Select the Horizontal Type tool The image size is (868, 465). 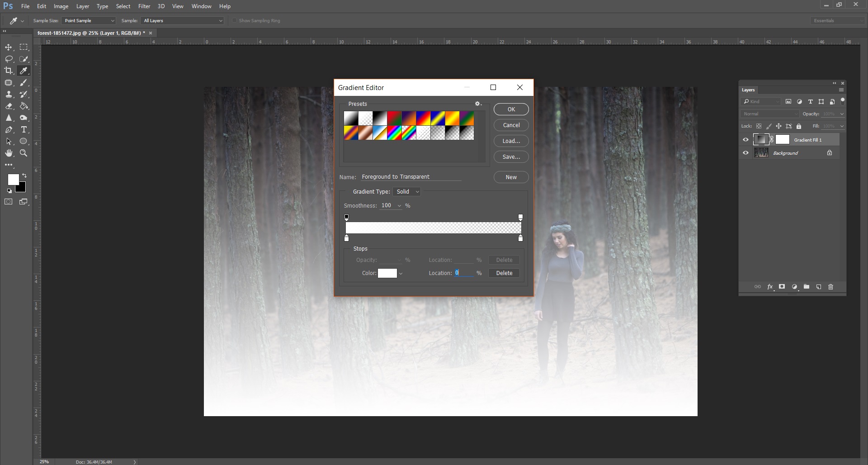coord(24,130)
